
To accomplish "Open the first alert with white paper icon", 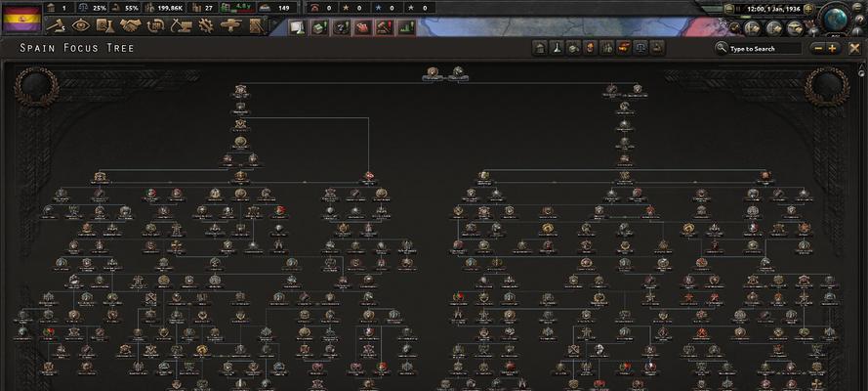I will click(297, 27).
